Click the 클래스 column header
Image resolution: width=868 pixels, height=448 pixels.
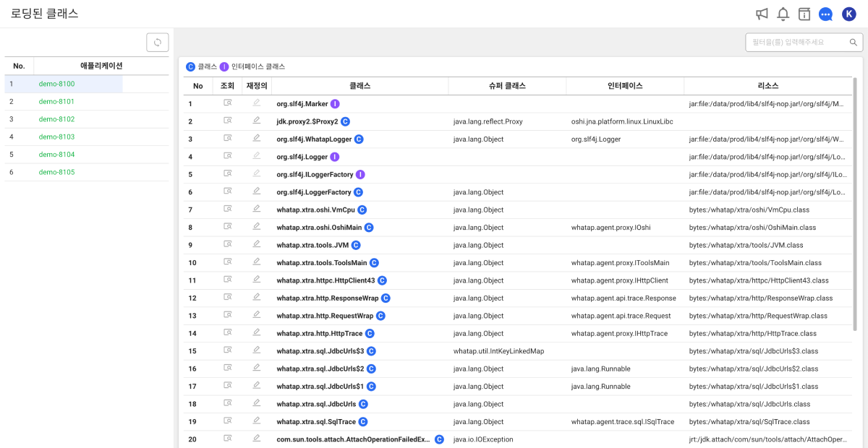[x=359, y=86]
